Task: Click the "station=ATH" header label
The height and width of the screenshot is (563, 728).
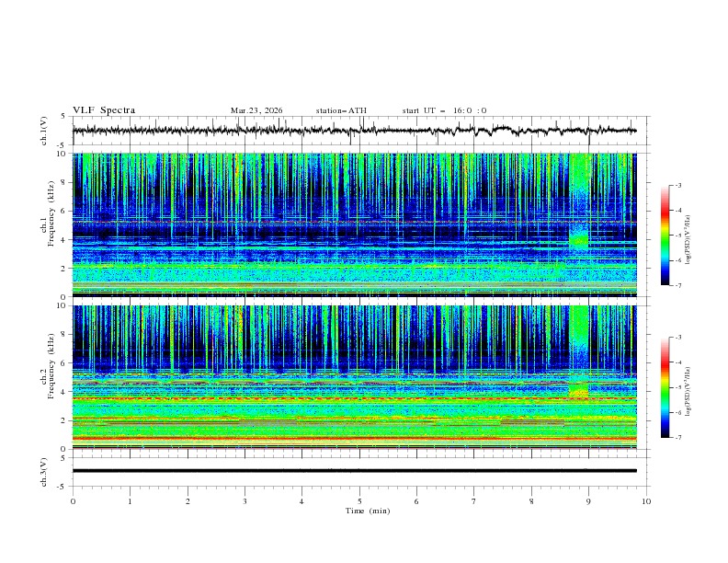Action: (341, 110)
